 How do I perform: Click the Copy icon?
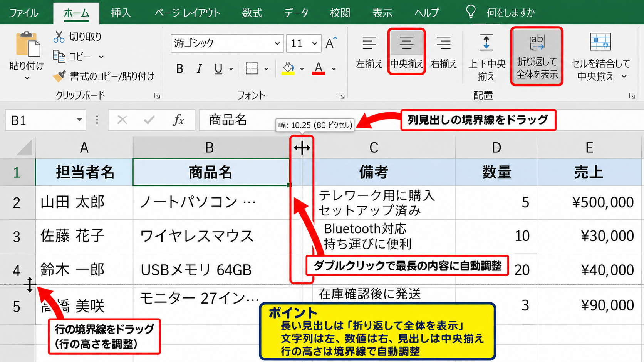(59, 57)
